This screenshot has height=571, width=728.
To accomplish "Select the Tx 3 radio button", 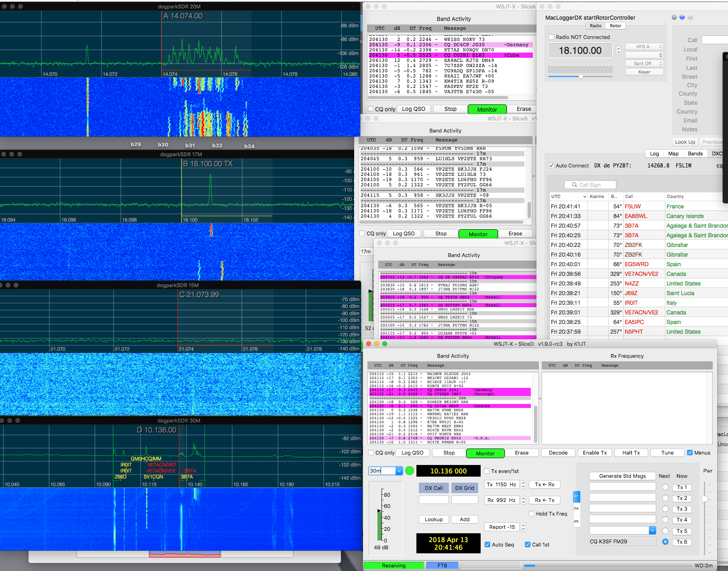I will pyautogui.click(x=665, y=509).
